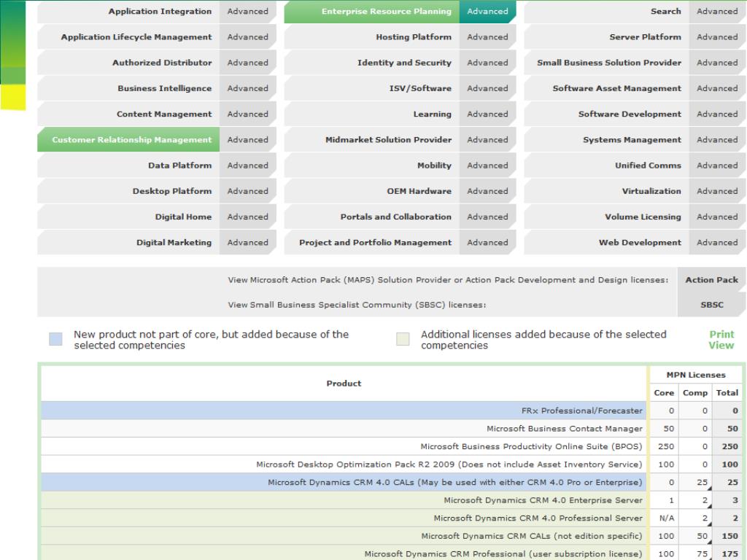Enable the Data Platform competency

click(128, 166)
